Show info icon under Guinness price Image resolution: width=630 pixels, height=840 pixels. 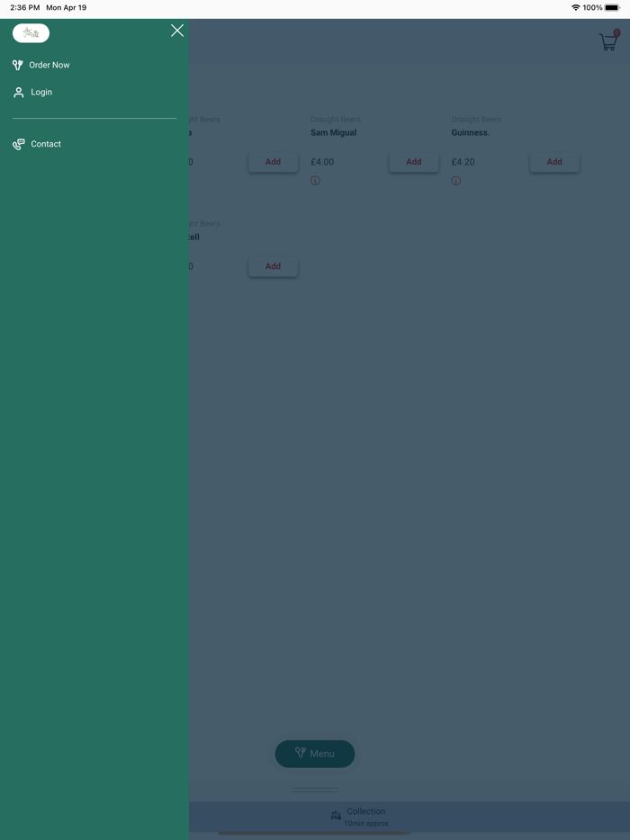(455, 181)
